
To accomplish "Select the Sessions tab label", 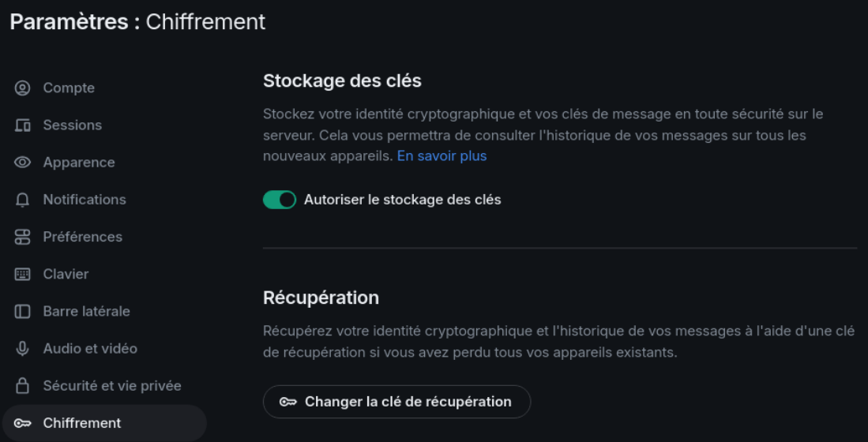I will [x=72, y=125].
